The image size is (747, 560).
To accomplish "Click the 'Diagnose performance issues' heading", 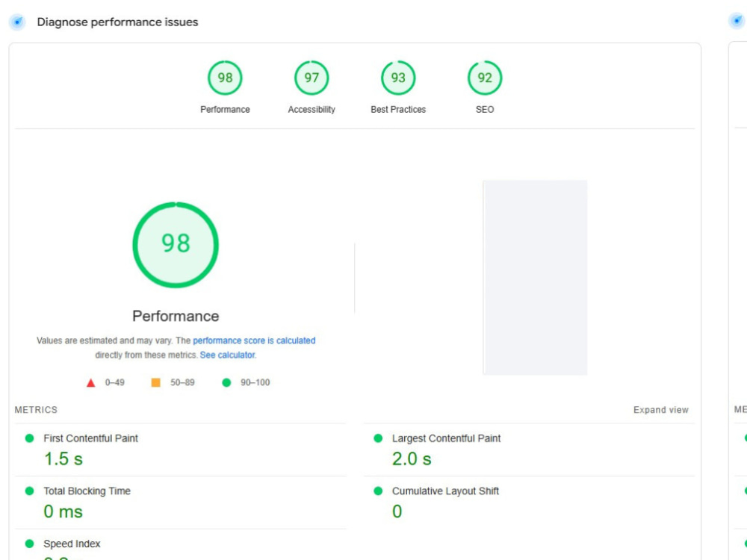I will 118,22.
